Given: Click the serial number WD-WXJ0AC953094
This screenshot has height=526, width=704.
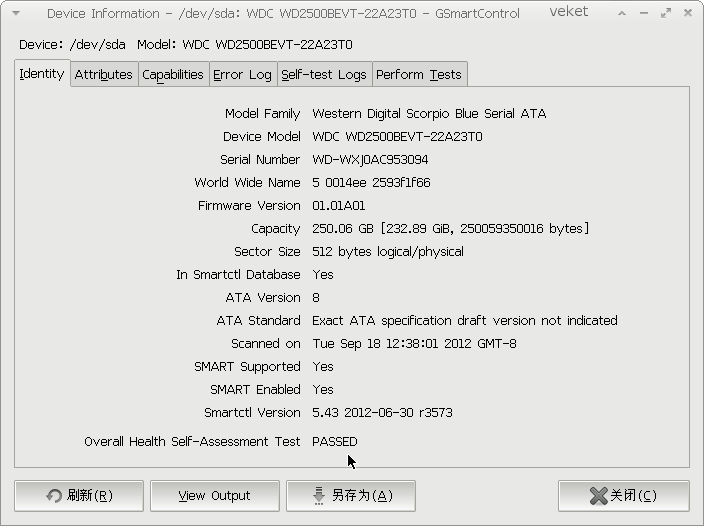Looking at the screenshot, I should click(370, 160).
